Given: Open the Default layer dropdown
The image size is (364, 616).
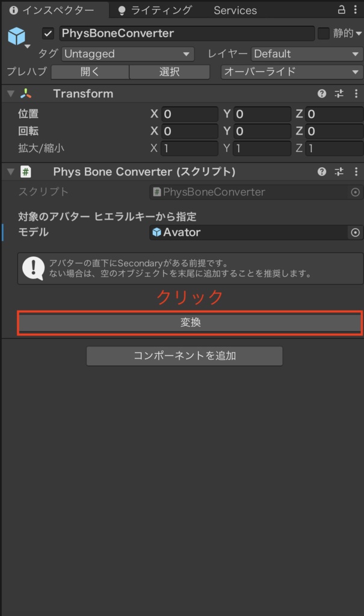Looking at the screenshot, I should (x=307, y=54).
